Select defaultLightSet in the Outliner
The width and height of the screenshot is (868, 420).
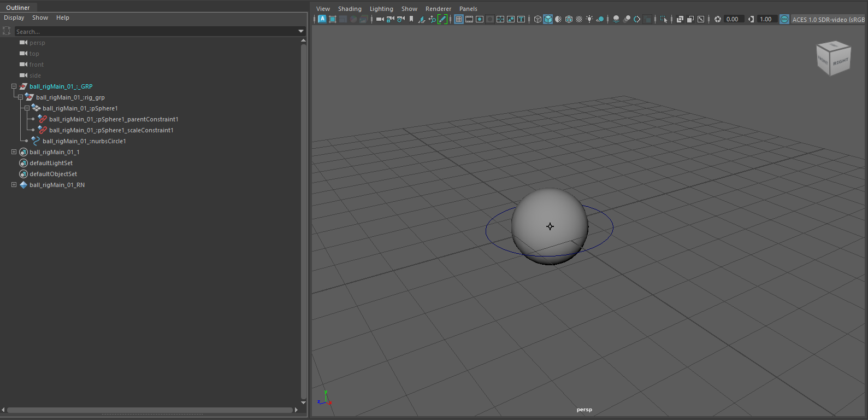(x=51, y=163)
